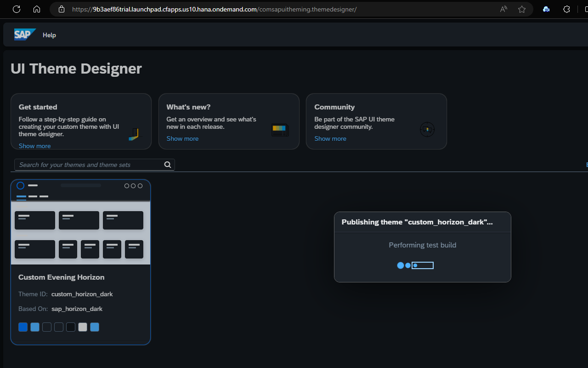Viewport: 588px width, 368px height.
Task: Click the Get started heading
Action: [38, 107]
